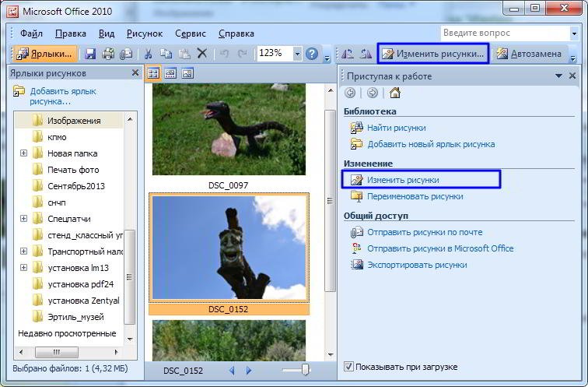Open the zoom percentage dropdown
The width and height of the screenshot is (588, 387).
coord(297,54)
